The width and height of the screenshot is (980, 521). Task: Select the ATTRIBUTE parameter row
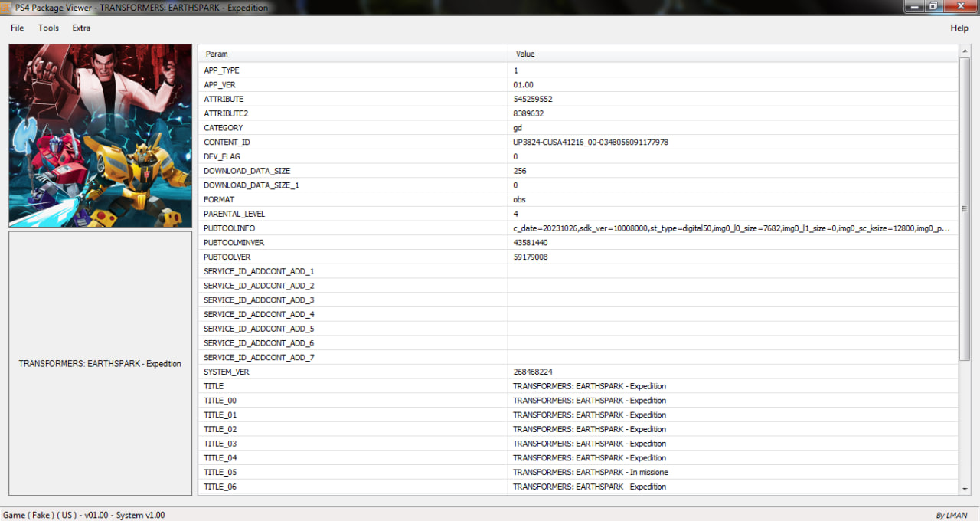578,99
